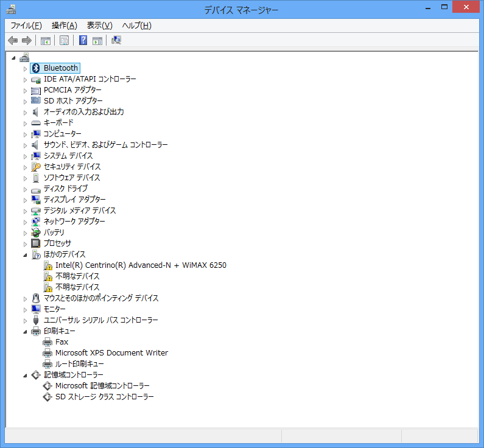Click the Forward arrow toolbar icon
This screenshot has width=484, height=448.
pos(27,40)
